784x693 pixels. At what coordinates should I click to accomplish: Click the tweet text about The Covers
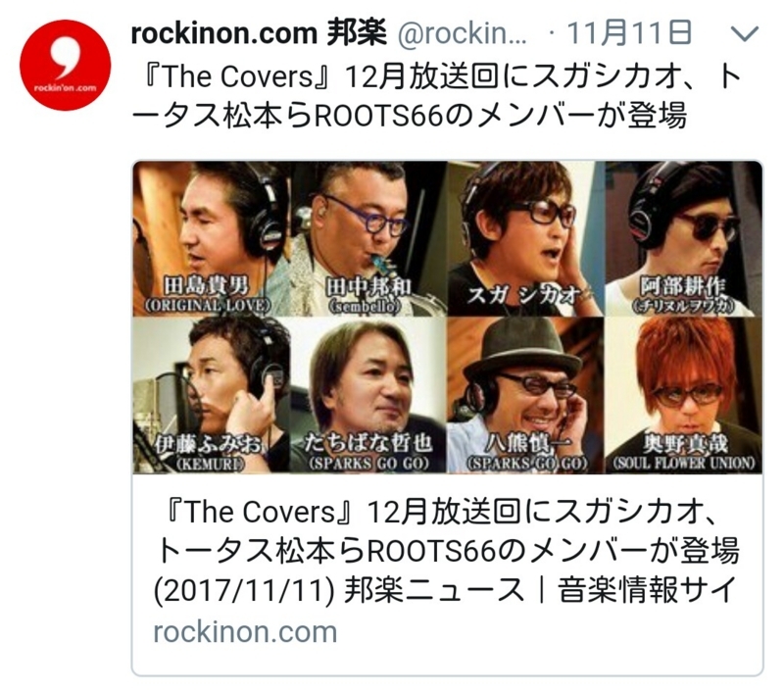click(435, 96)
